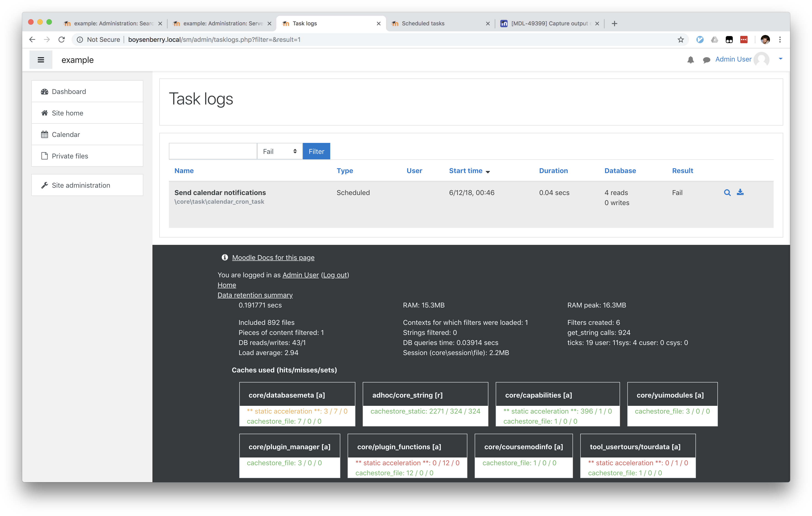Download the calendar notifications task log
The width and height of the screenshot is (812, 516).
(x=740, y=192)
